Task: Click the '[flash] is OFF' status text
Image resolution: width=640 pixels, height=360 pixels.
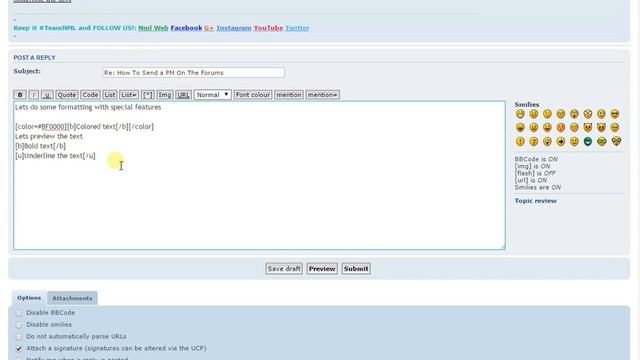Action: pos(535,173)
